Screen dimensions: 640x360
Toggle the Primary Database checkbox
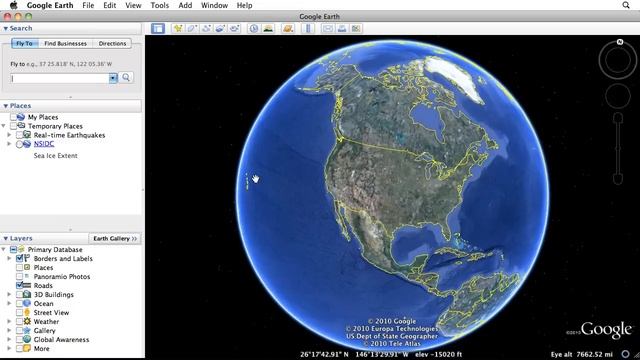[13, 249]
